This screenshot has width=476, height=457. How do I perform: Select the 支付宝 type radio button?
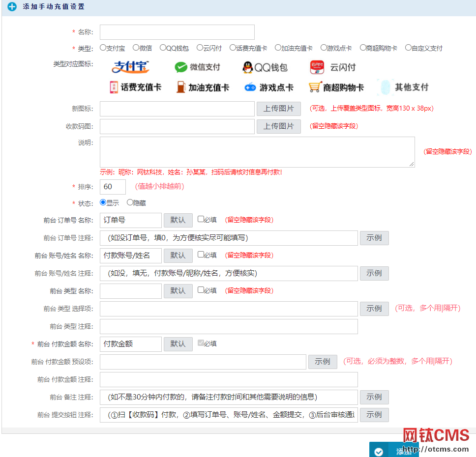tap(103, 48)
